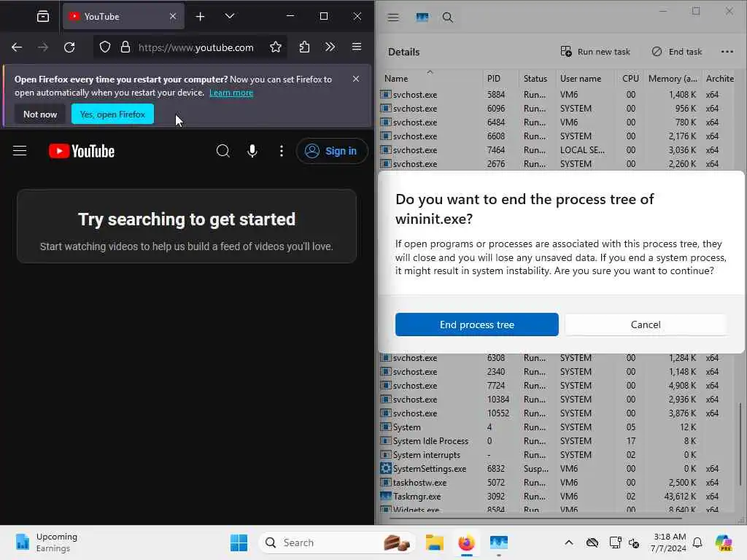Select the Taskmgr.exe row
Image resolution: width=747 pixels, height=560 pixels.
click(557, 496)
